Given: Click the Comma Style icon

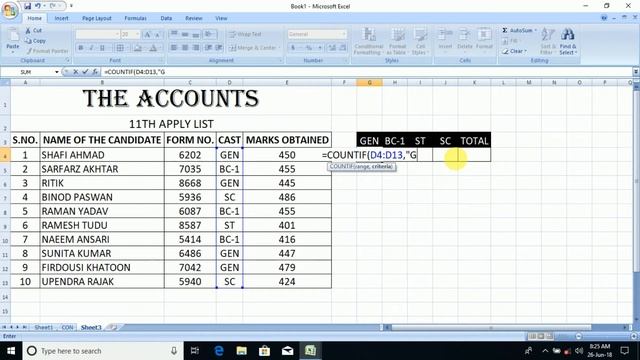Looking at the screenshot, I should tap(320, 48).
